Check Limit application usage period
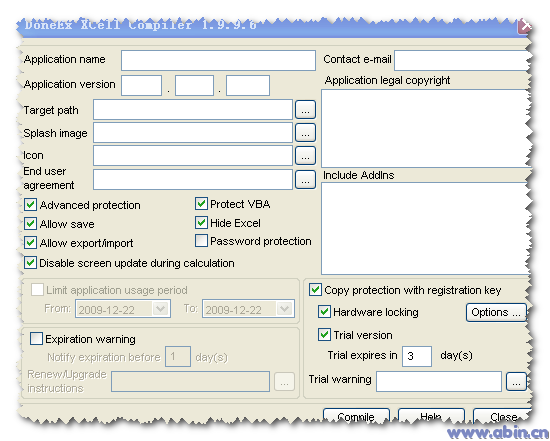 click(x=37, y=290)
